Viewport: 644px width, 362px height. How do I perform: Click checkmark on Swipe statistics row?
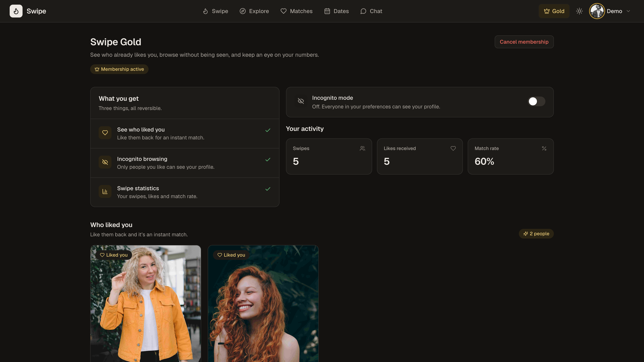[268, 189]
